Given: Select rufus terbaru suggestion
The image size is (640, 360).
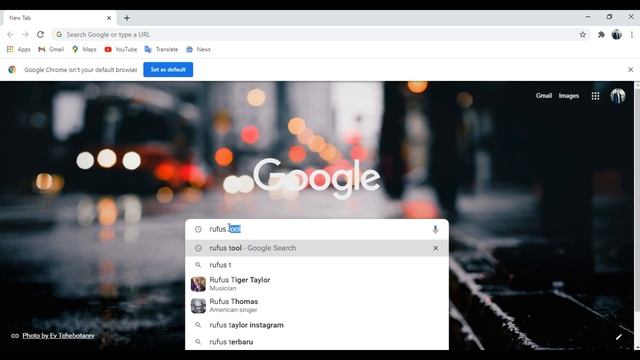Looking at the screenshot, I should (x=317, y=342).
